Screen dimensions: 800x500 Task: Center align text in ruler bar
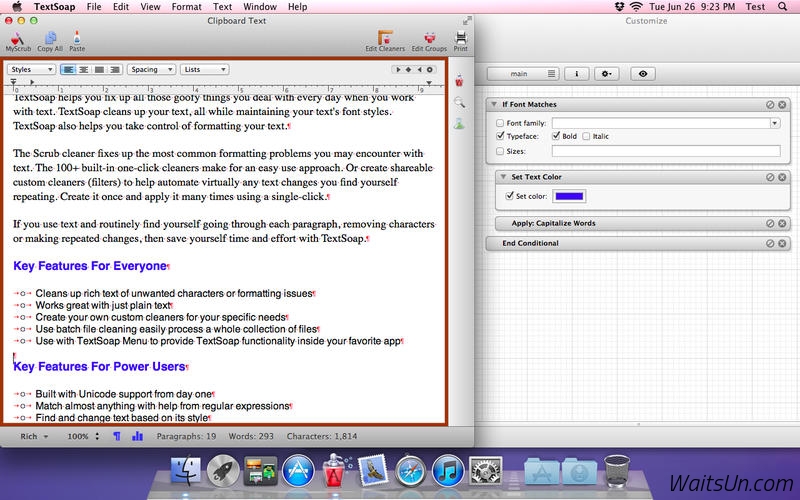pyautogui.click(x=83, y=69)
